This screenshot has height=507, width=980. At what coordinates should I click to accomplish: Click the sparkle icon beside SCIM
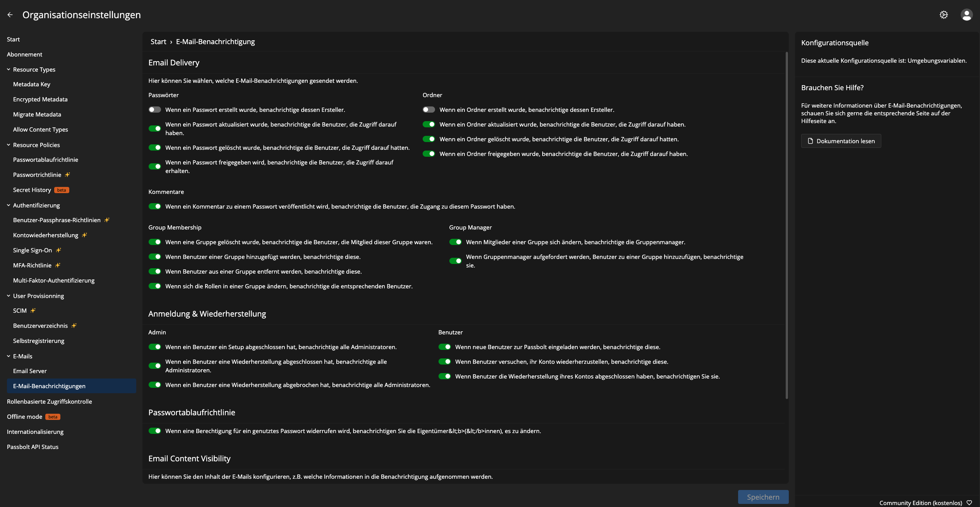pyautogui.click(x=33, y=310)
